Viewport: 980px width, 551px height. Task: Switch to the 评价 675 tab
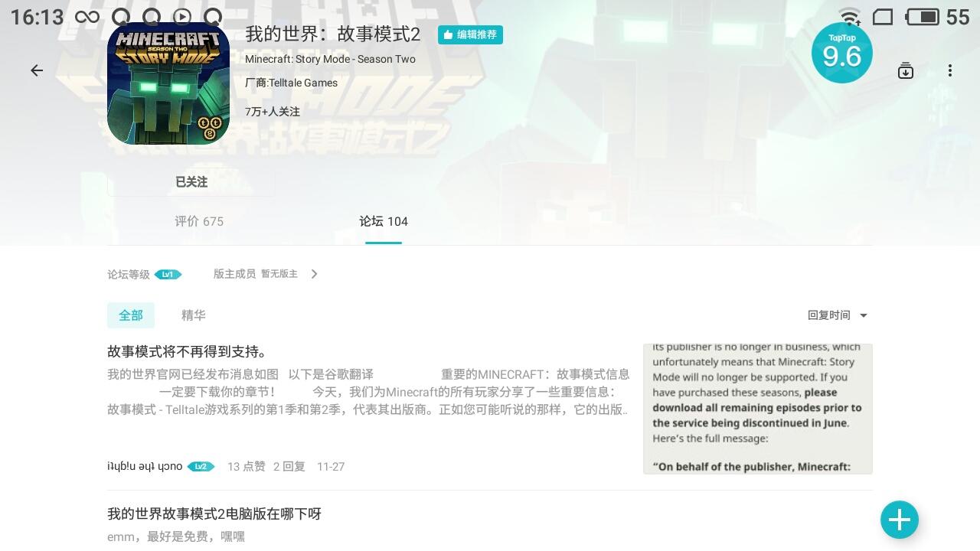199,221
